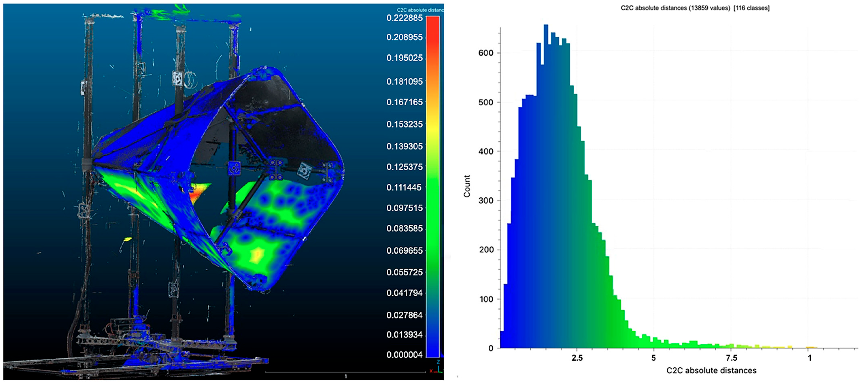Click the 'C2C absolute distances' x-axis label
The height and width of the screenshot is (384, 868).
pos(711,370)
